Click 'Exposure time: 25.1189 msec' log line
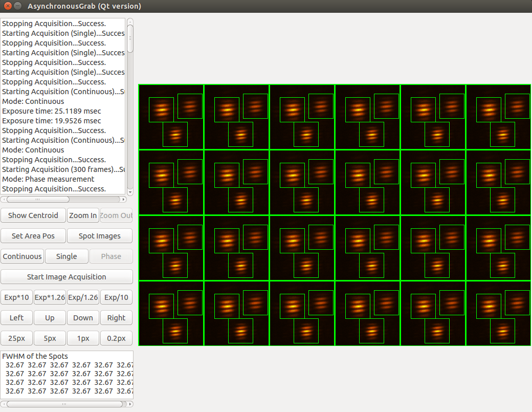The image size is (532, 412). coord(52,111)
